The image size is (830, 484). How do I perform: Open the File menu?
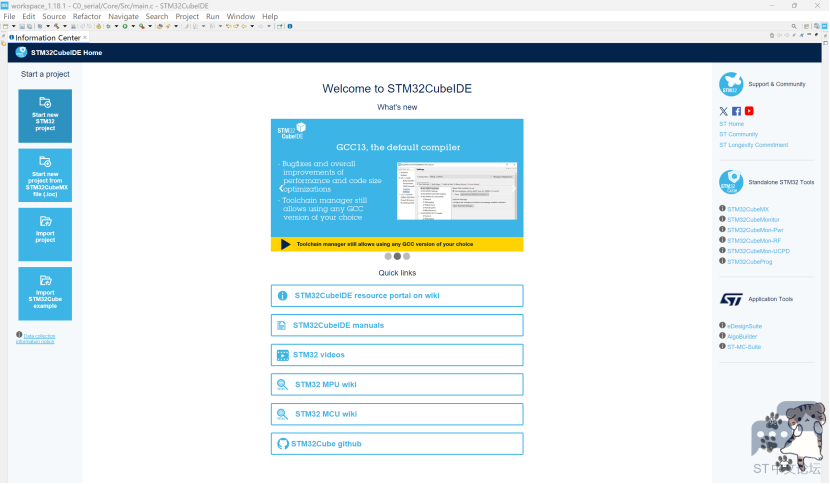[10, 16]
